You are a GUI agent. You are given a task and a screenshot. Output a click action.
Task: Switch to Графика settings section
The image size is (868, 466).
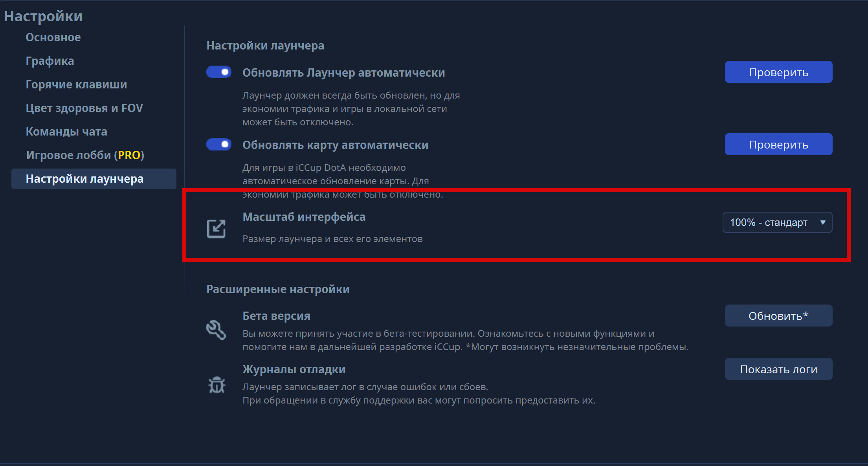click(x=50, y=61)
